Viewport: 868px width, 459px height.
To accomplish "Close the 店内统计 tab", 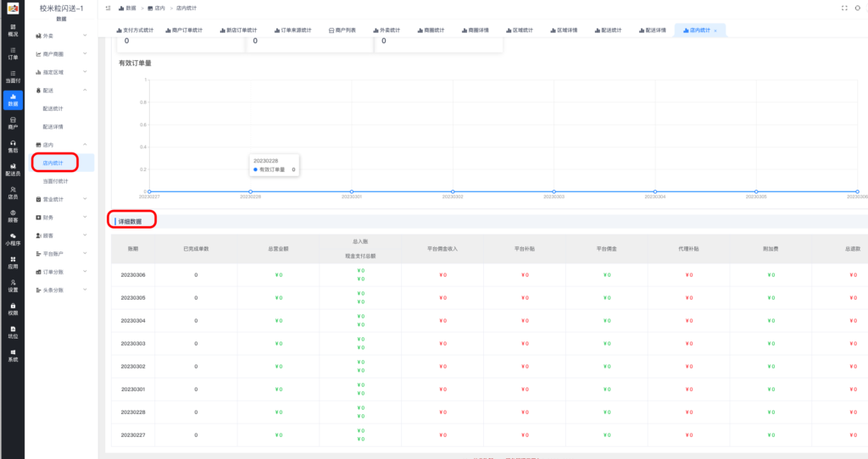I will pos(716,30).
